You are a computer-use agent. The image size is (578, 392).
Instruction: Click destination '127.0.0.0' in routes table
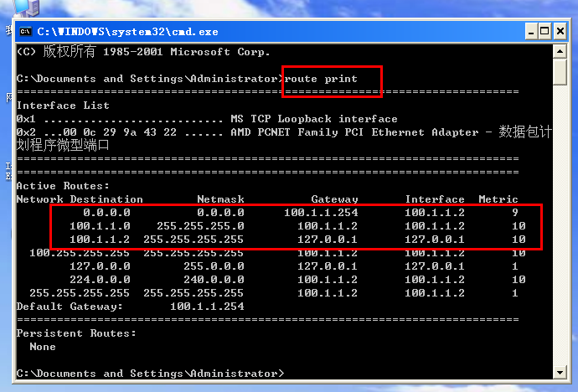click(x=100, y=266)
